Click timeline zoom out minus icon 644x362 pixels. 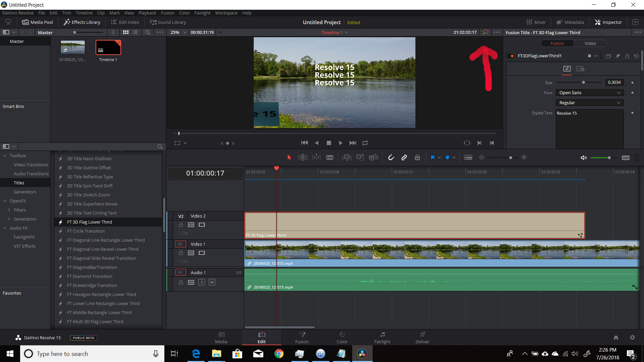coord(482,157)
